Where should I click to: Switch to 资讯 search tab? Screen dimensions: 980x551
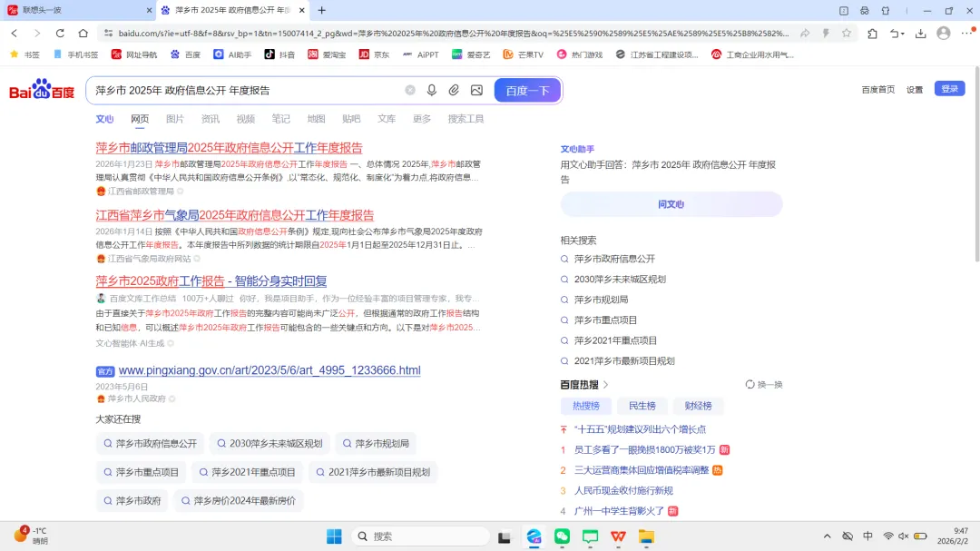[210, 119]
